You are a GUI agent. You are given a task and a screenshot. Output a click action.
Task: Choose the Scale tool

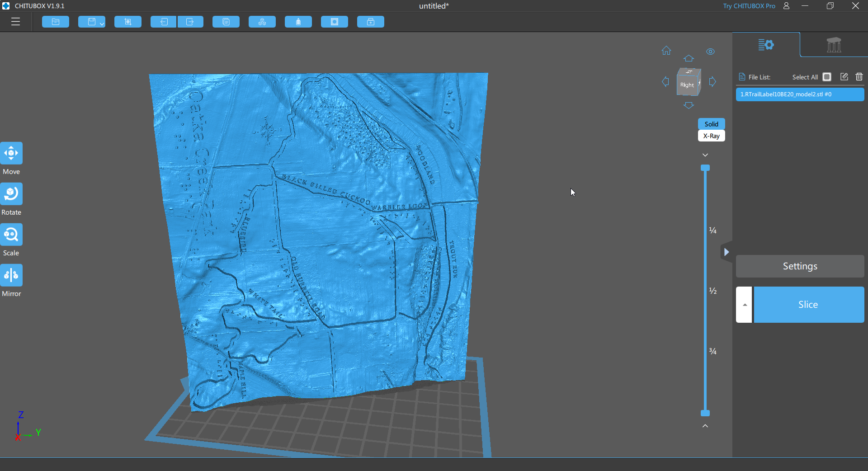[x=11, y=235]
